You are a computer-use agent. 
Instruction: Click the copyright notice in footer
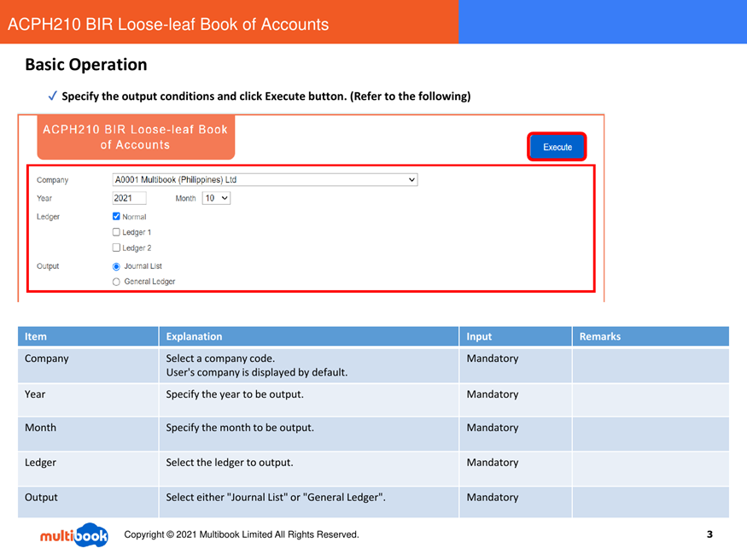coord(242,534)
